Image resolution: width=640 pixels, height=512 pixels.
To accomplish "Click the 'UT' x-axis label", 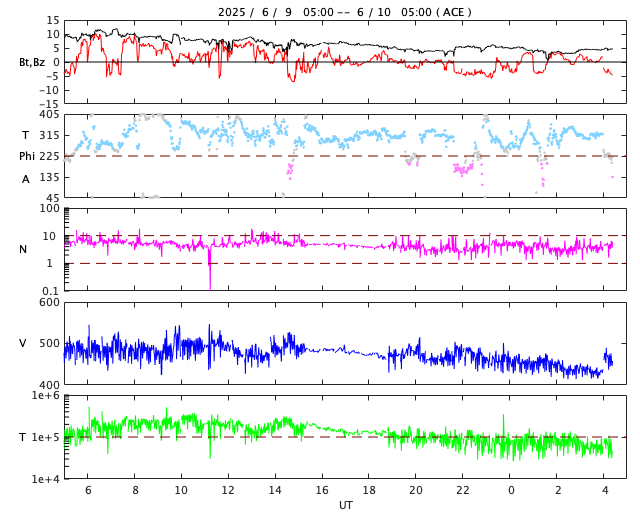I will (345, 505).
